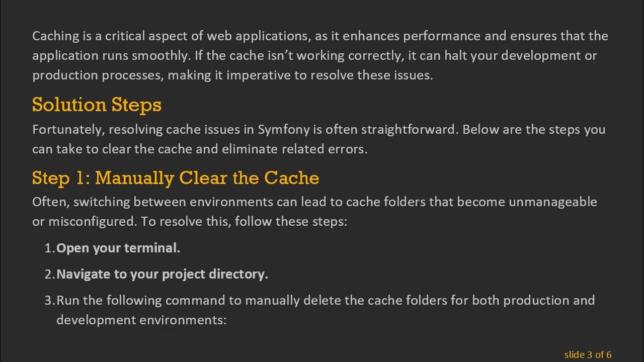The image size is (644, 362).
Task: Click the list number 3 marker
Action: point(49,300)
